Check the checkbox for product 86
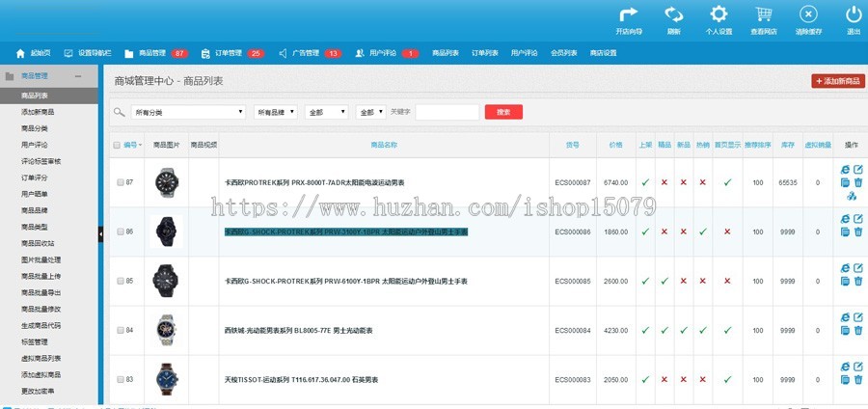868x409 pixels. coord(121,232)
